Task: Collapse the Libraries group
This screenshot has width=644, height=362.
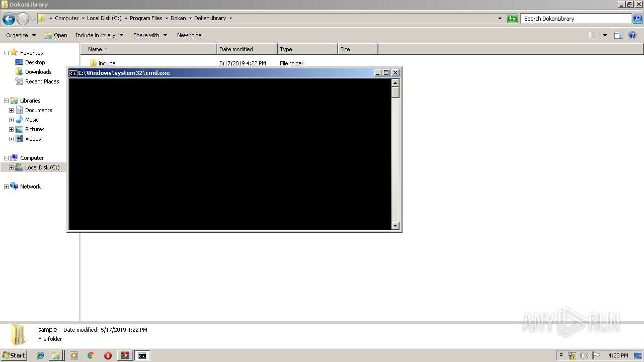Action: click(6, 101)
